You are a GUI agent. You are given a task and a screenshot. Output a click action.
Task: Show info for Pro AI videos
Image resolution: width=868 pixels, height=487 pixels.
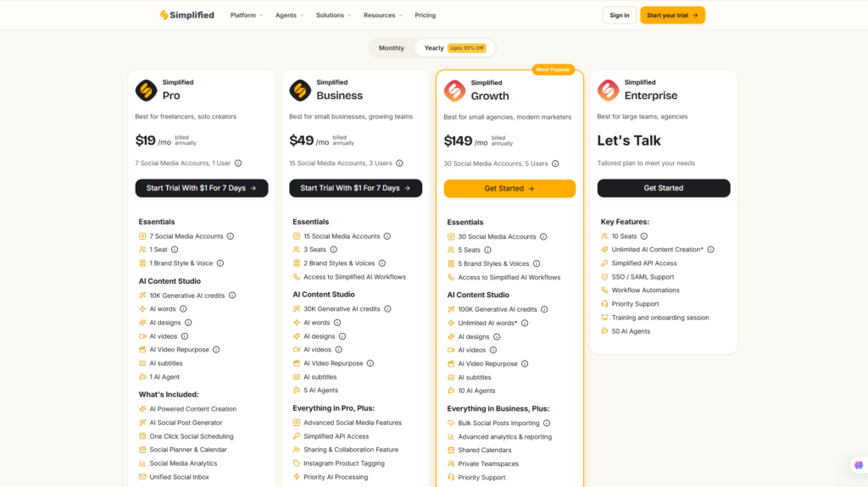point(185,336)
